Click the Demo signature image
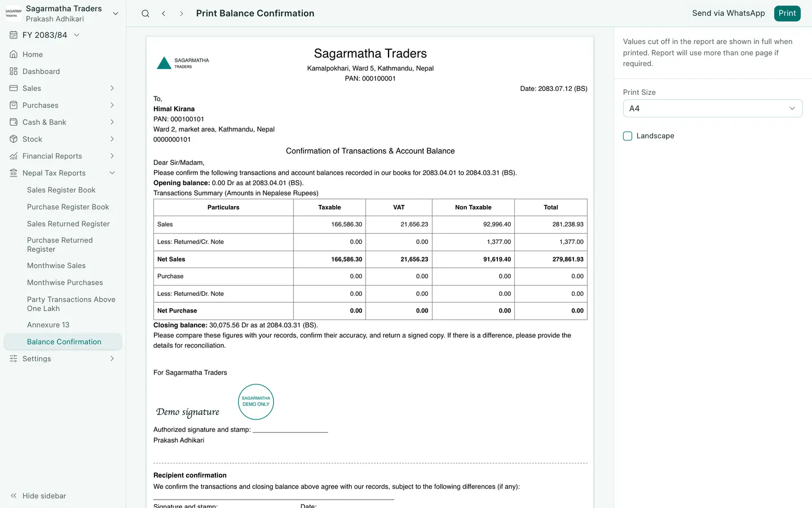This screenshot has height=508, width=812. point(188,412)
